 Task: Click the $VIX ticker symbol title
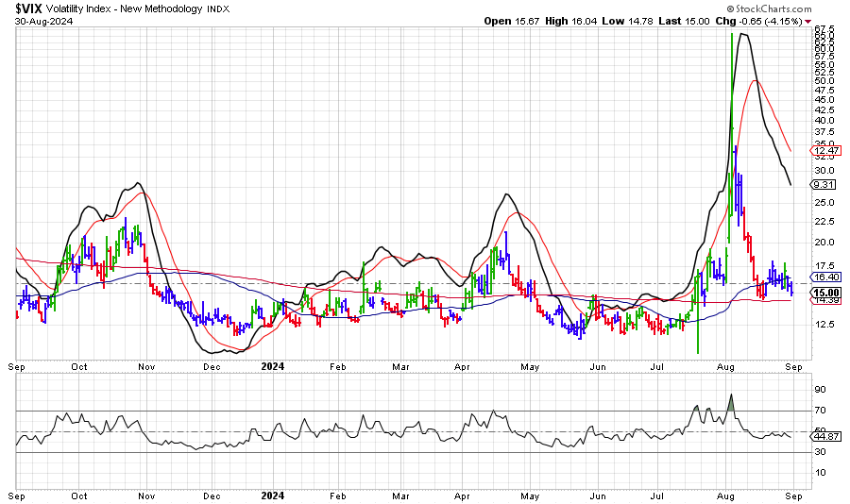coord(33,8)
